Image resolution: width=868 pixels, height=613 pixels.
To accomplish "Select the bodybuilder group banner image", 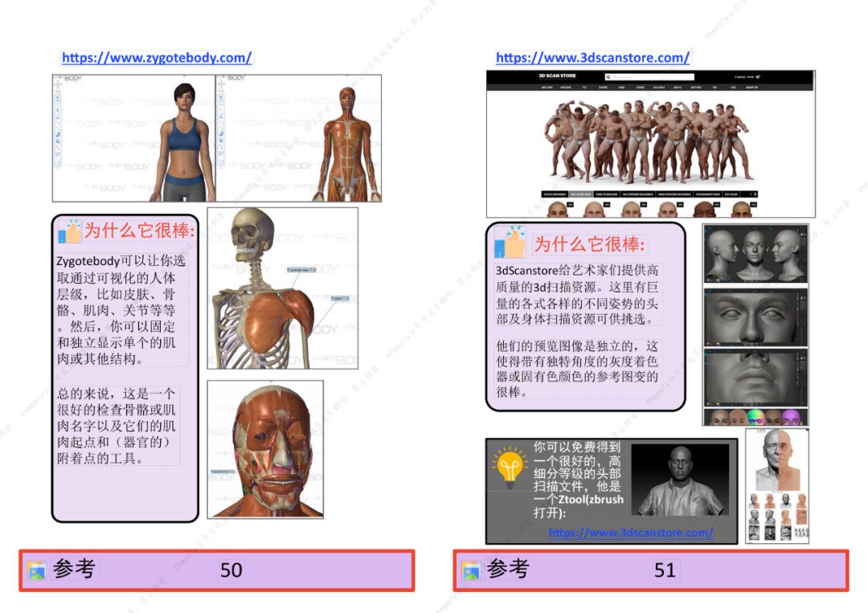I will (x=649, y=143).
